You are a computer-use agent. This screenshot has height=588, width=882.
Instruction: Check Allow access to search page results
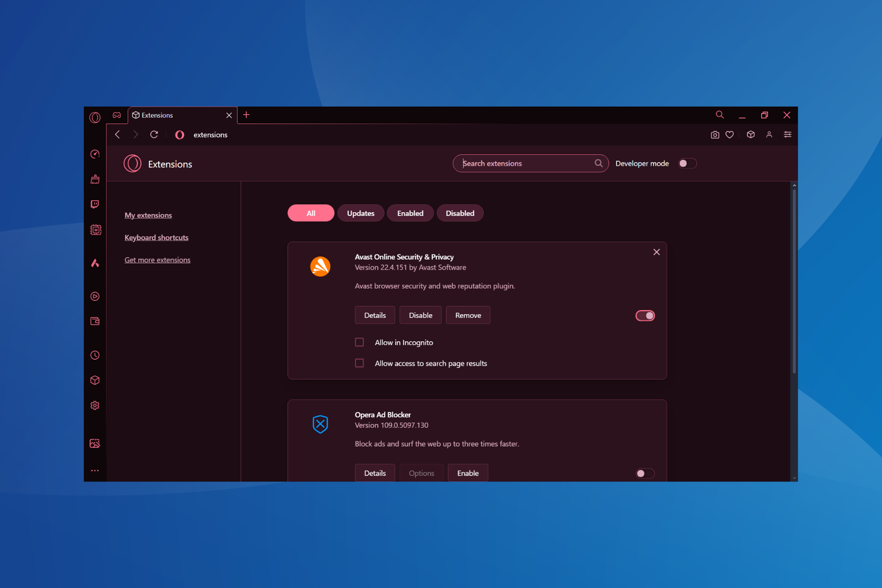pos(360,363)
